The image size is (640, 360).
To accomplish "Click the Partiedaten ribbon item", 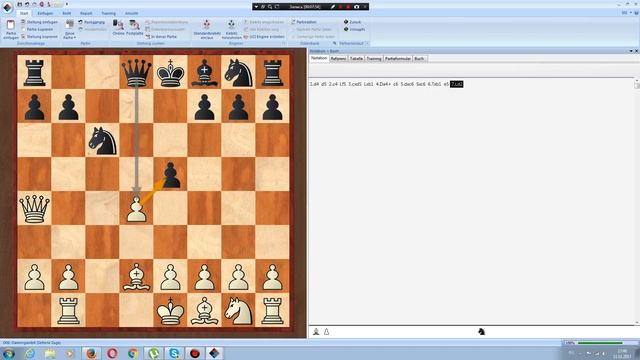I will (304, 22).
